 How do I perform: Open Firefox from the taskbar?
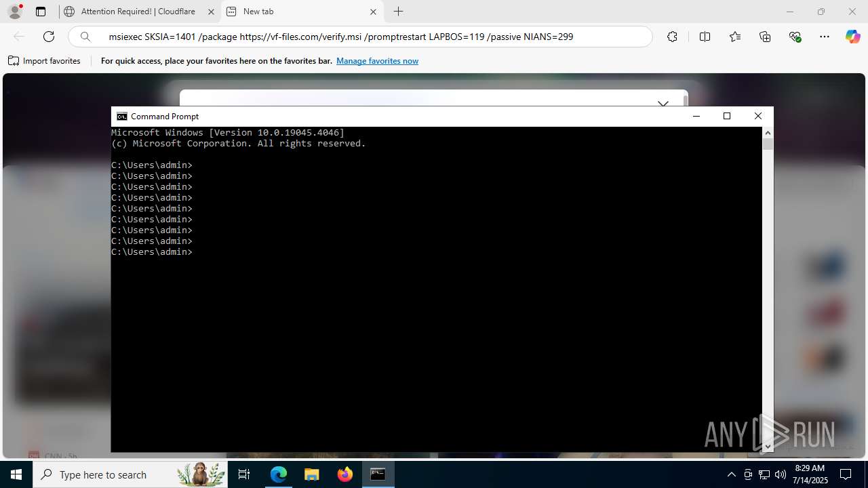(x=345, y=474)
